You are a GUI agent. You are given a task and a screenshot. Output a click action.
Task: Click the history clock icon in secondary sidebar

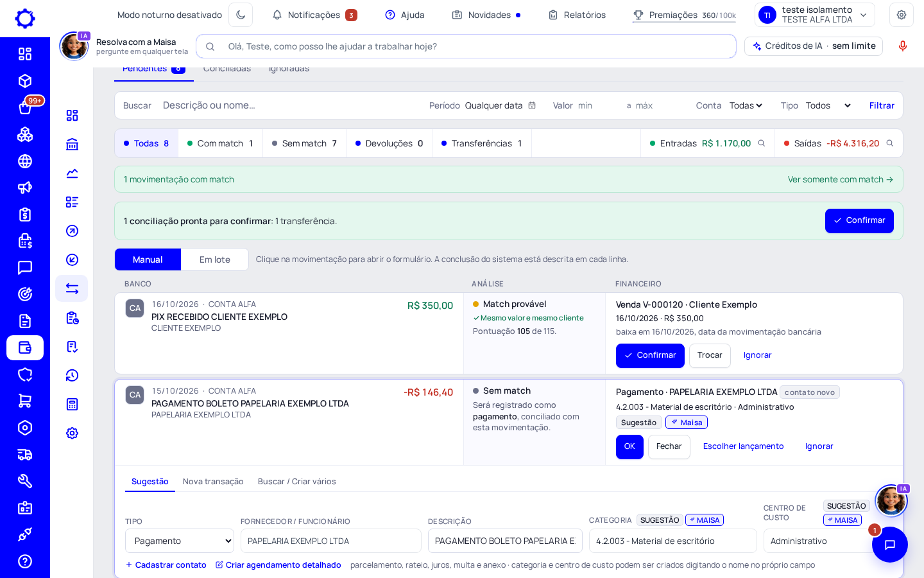coord(72,375)
